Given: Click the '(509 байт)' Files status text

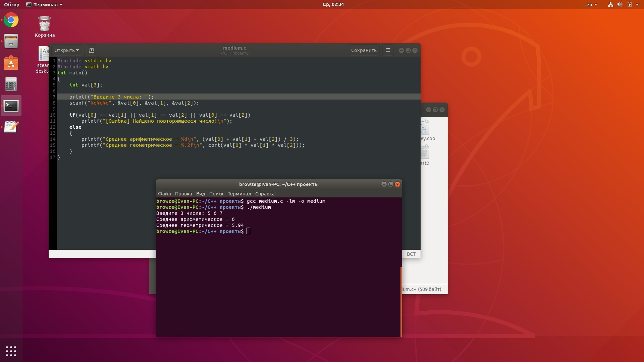Looking at the screenshot, I should [429, 289].
